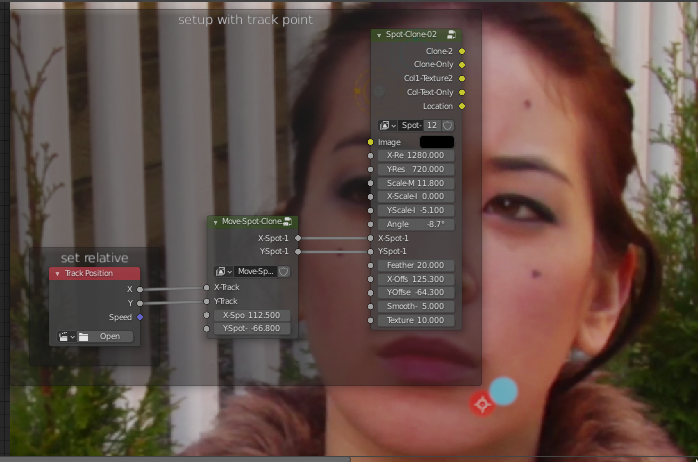Collapse the Spot-Clone-02 node

379,35
